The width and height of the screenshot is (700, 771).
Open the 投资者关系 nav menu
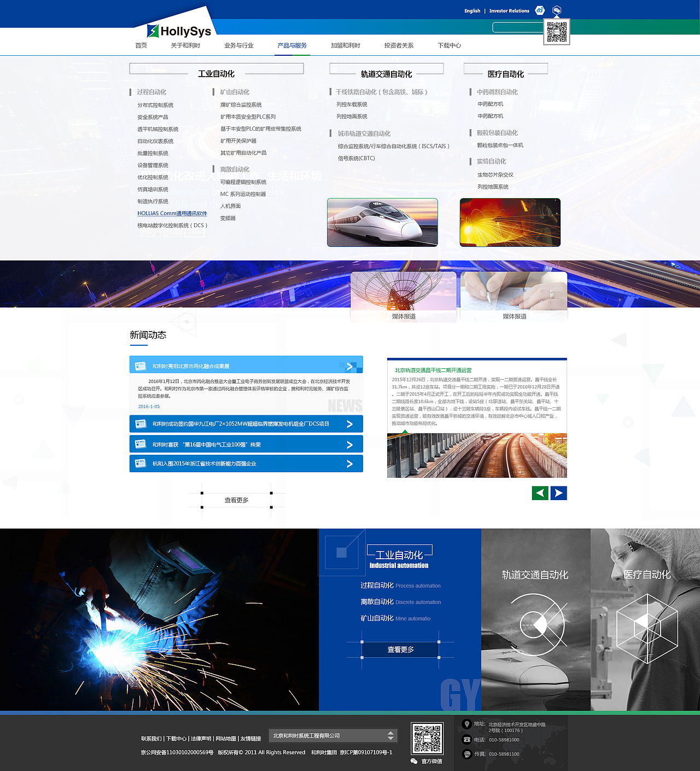point(399,45)
